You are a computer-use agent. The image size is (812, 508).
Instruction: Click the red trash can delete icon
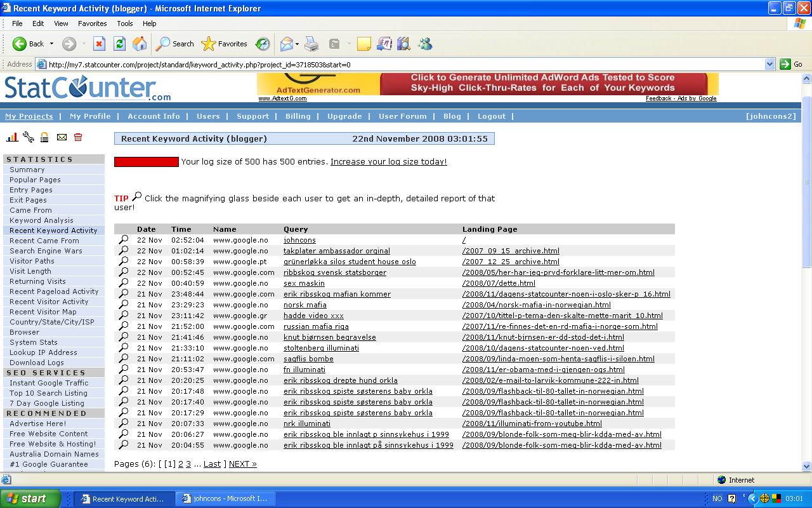78,137
